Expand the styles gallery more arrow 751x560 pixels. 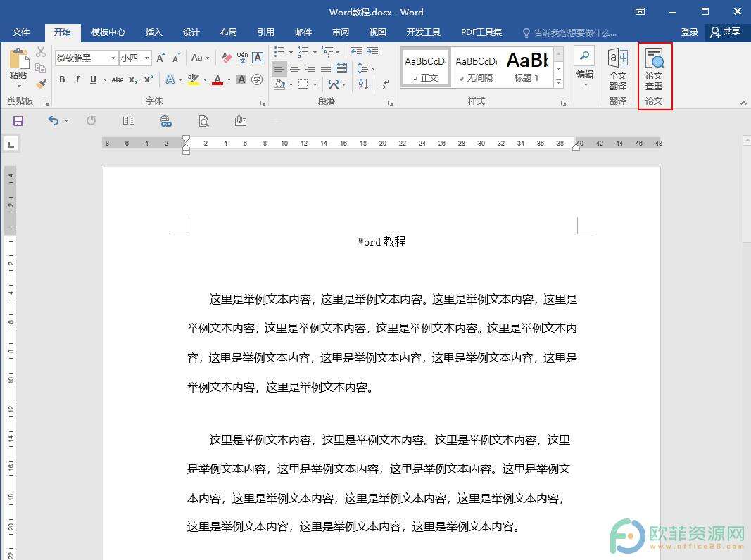(558, 82)
